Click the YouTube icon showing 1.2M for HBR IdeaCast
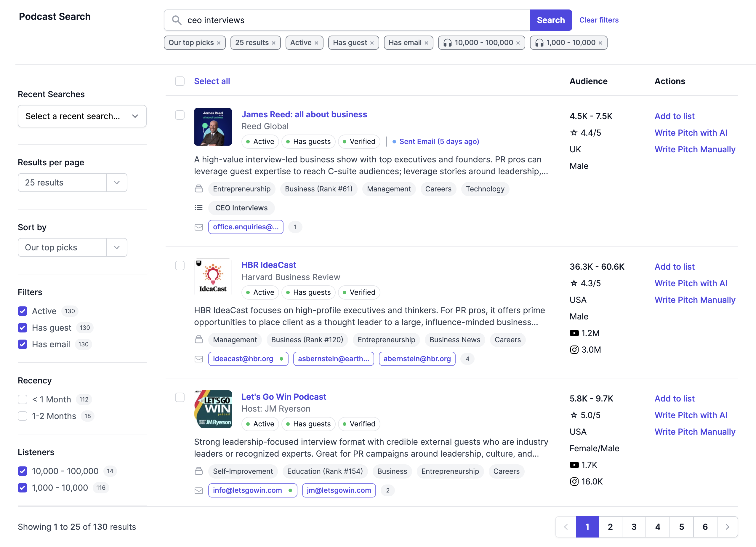 coord(574,333)
